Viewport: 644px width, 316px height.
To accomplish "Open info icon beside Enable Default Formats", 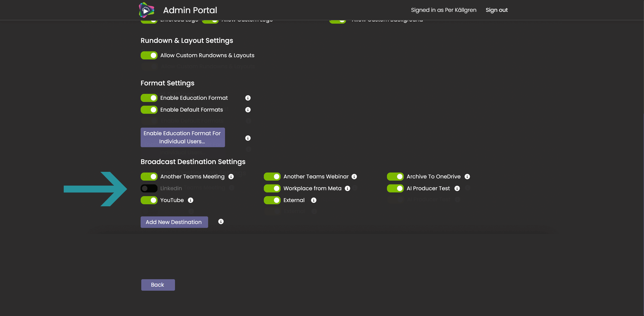I will [x=248, y=110].
